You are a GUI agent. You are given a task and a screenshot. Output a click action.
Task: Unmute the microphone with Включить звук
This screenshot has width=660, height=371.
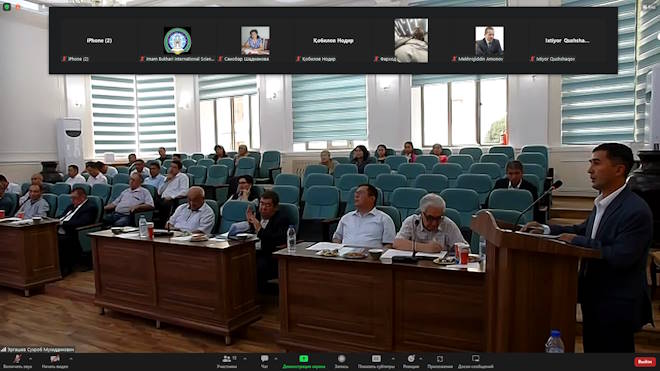[17, 361]
